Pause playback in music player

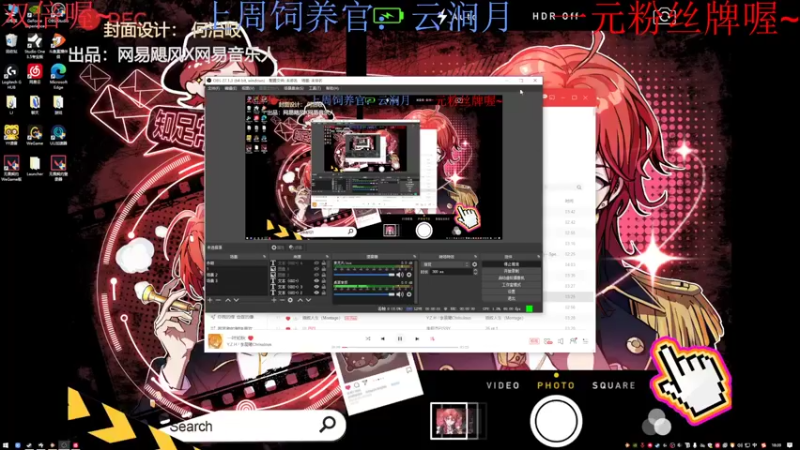tap(400, 338)
